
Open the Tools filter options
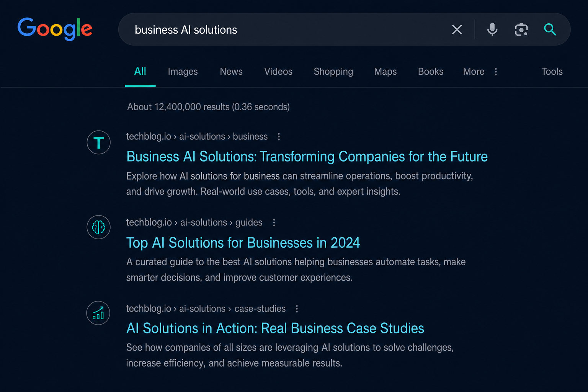552,72
